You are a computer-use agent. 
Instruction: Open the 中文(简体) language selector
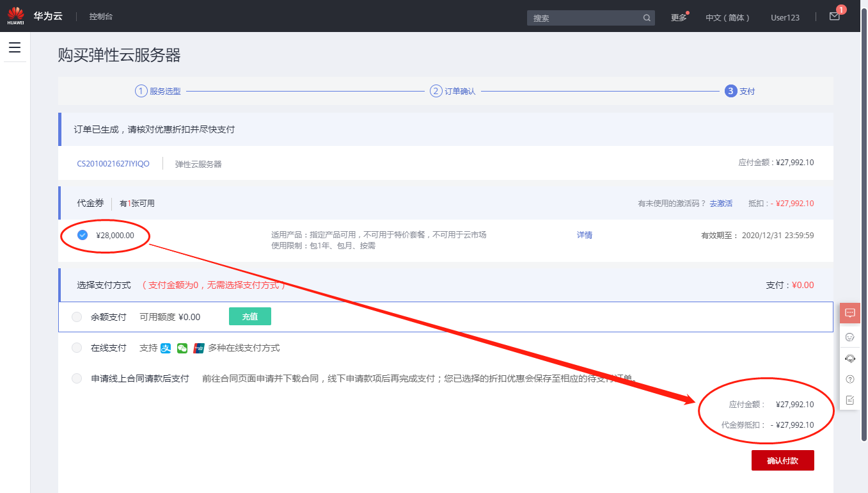(x=727, y=18)
